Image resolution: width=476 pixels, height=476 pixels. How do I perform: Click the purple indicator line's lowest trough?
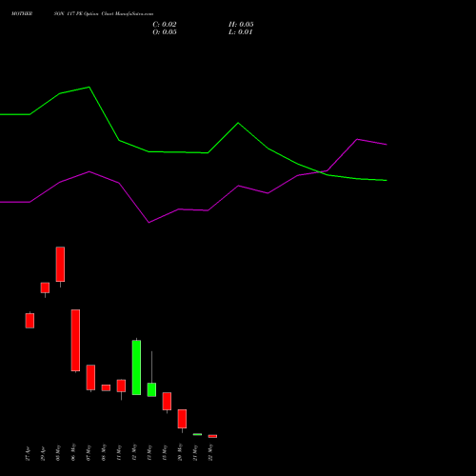149,223
